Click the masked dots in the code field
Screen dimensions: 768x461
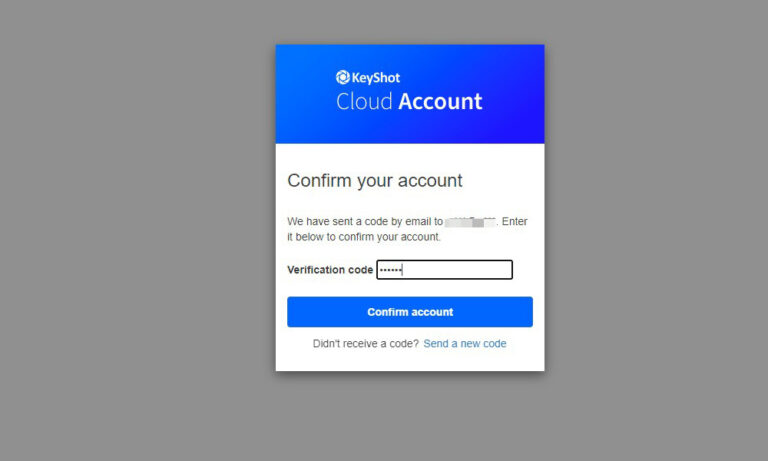tap(390, 270)
